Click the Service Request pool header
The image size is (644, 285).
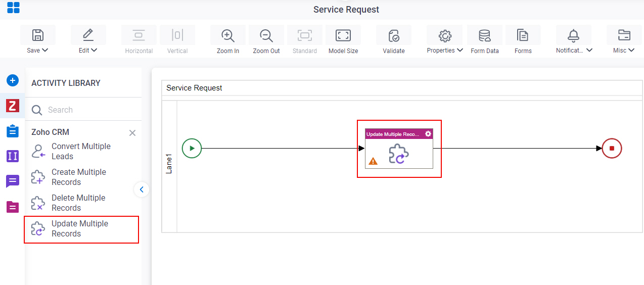[194, 88]
